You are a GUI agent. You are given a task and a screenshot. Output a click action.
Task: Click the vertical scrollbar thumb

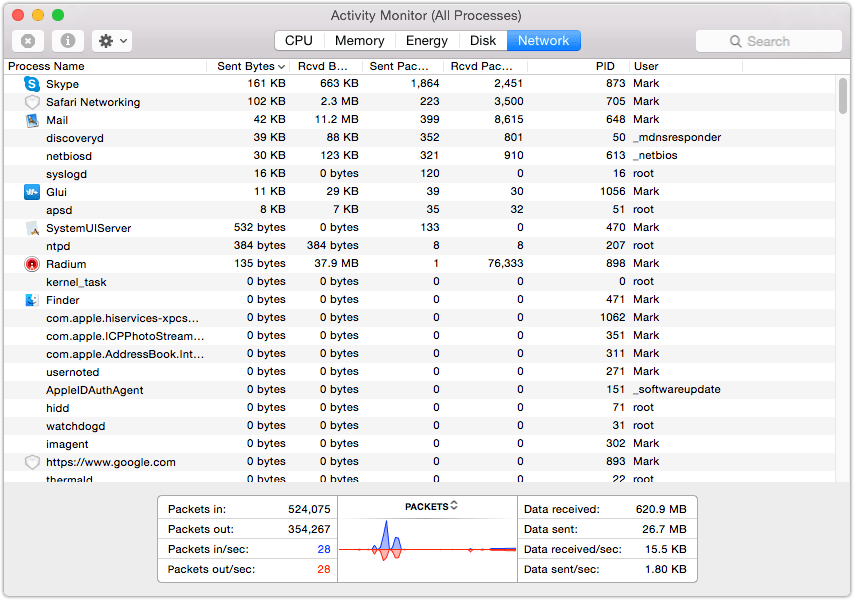tap(843, 96)
